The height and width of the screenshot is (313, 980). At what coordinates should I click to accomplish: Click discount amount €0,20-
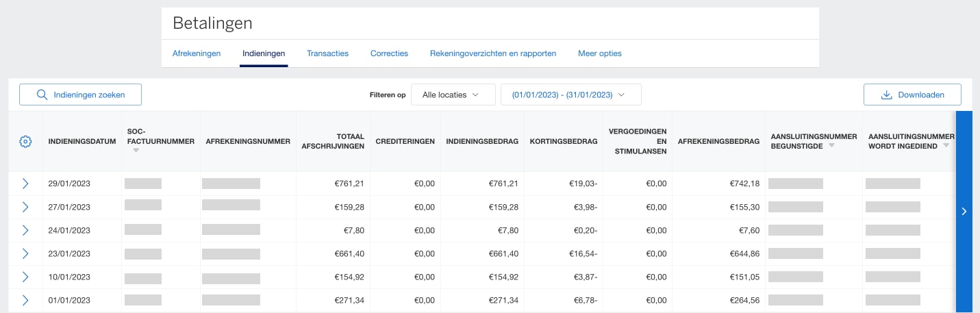(x=586, y=230)
